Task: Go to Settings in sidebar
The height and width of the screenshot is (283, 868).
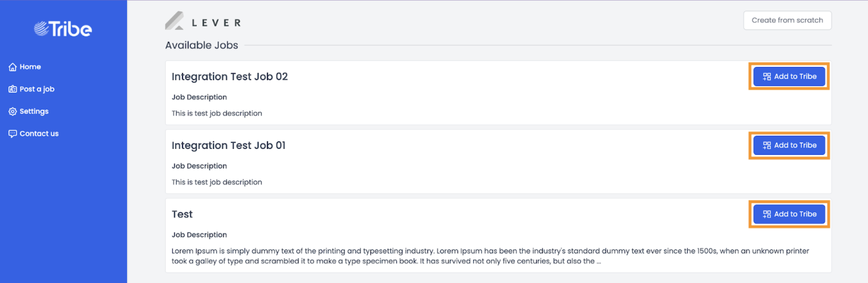Action: click(28, 111)
